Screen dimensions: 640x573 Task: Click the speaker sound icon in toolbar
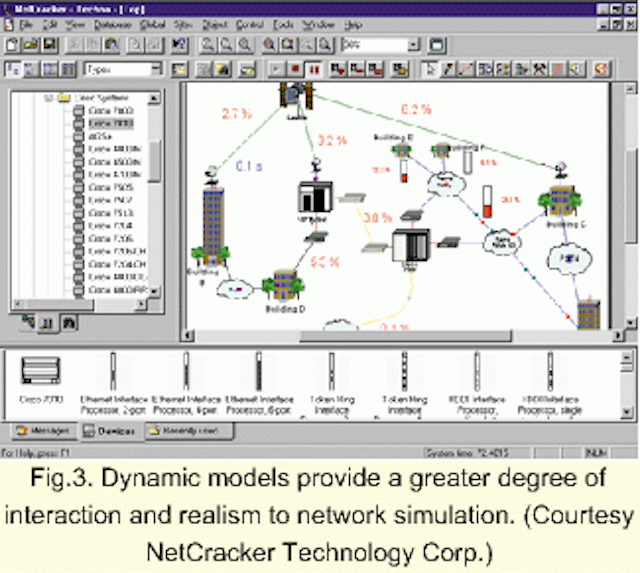tap(577, 69)
